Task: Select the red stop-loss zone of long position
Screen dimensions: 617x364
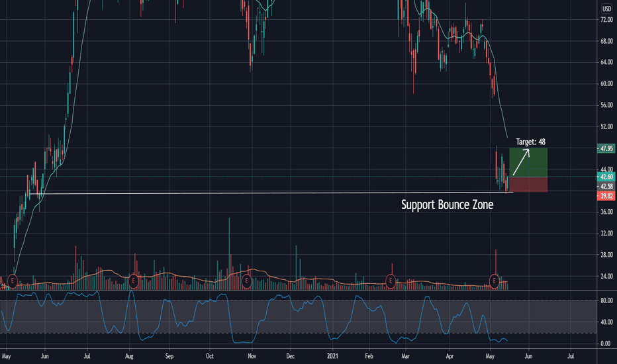Action: click(x=528, y=185)
